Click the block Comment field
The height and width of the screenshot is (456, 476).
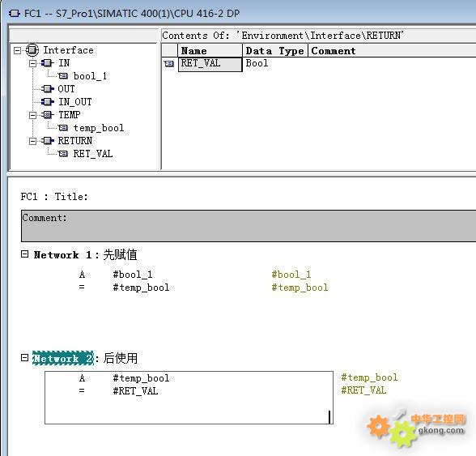(249, 226)
